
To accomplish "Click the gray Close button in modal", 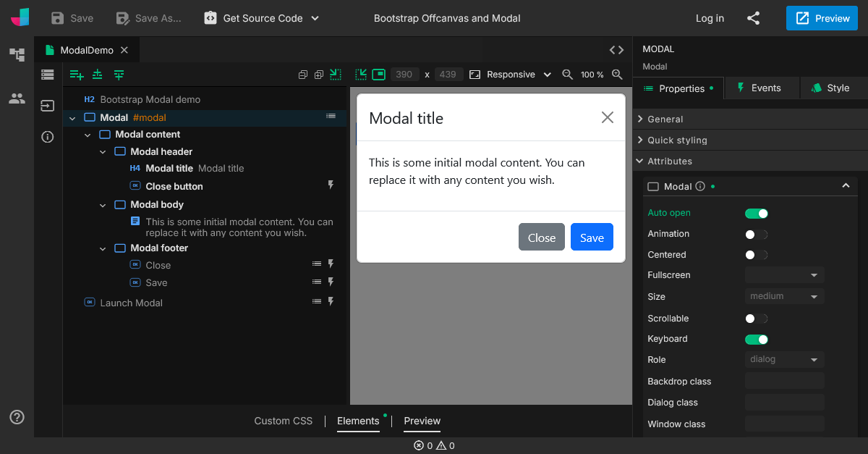I will pyautogui.click(x=542, y=237).
